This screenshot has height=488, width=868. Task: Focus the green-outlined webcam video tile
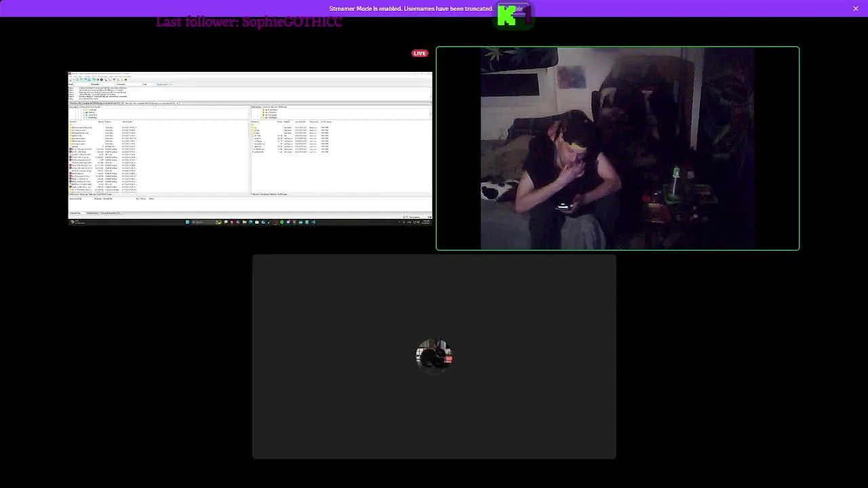(x=618, y=148)
